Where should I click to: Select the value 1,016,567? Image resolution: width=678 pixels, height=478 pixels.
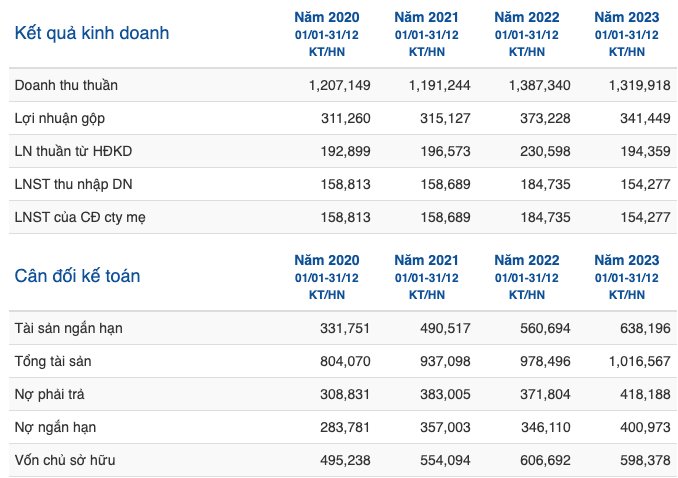pyautogui.click(x=640, y=361)
